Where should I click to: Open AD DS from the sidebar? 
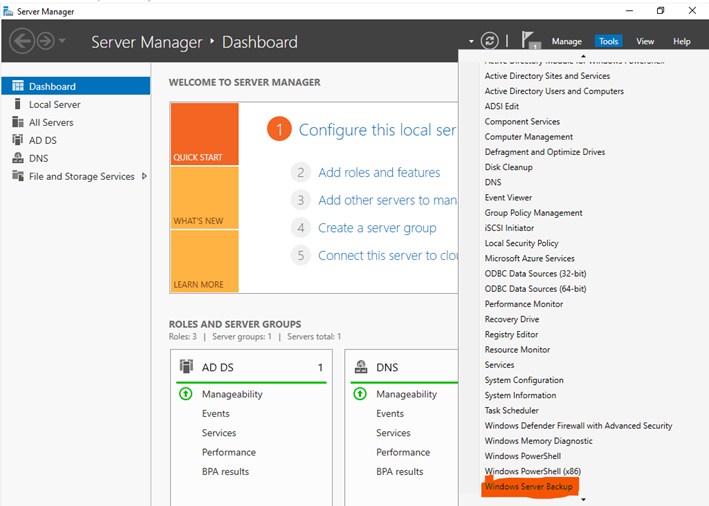[42, 140]
